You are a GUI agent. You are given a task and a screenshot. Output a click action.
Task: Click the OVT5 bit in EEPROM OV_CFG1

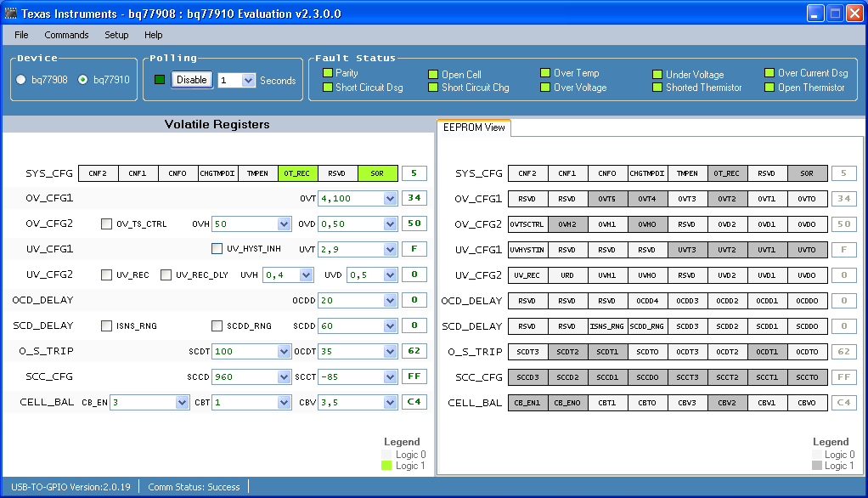(x=607, y=199)
